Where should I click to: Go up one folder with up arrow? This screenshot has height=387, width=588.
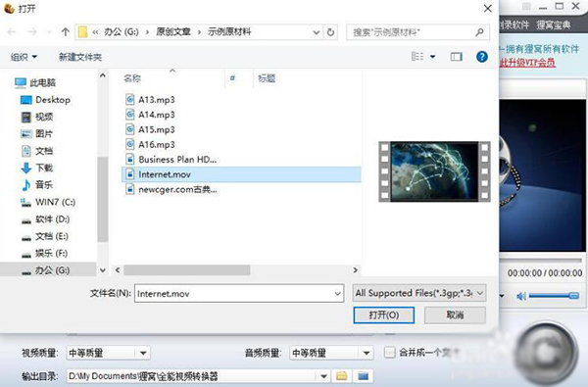(x=66, y=32)
